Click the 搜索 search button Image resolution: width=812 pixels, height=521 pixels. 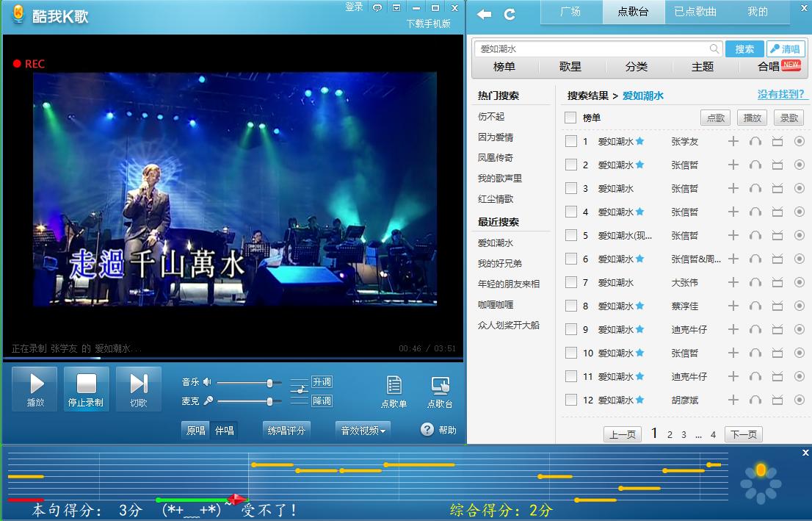(745, 48)
